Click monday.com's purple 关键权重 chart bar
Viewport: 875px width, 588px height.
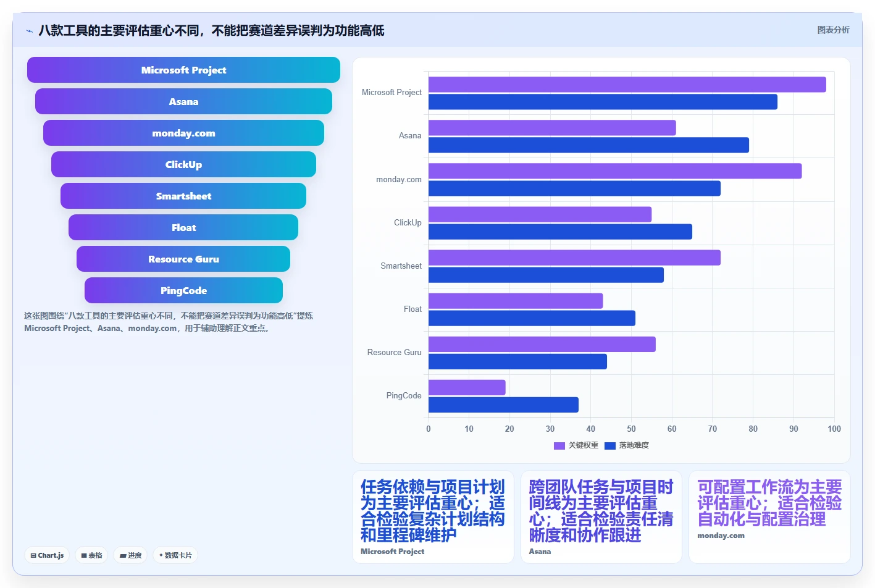pyautogui.click(x=615, y=171)
